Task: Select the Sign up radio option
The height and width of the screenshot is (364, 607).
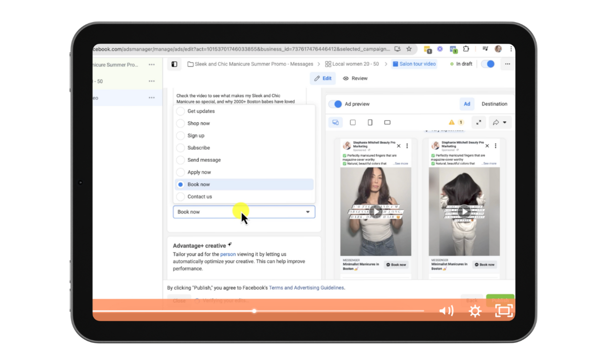Action: click(181, 135)
